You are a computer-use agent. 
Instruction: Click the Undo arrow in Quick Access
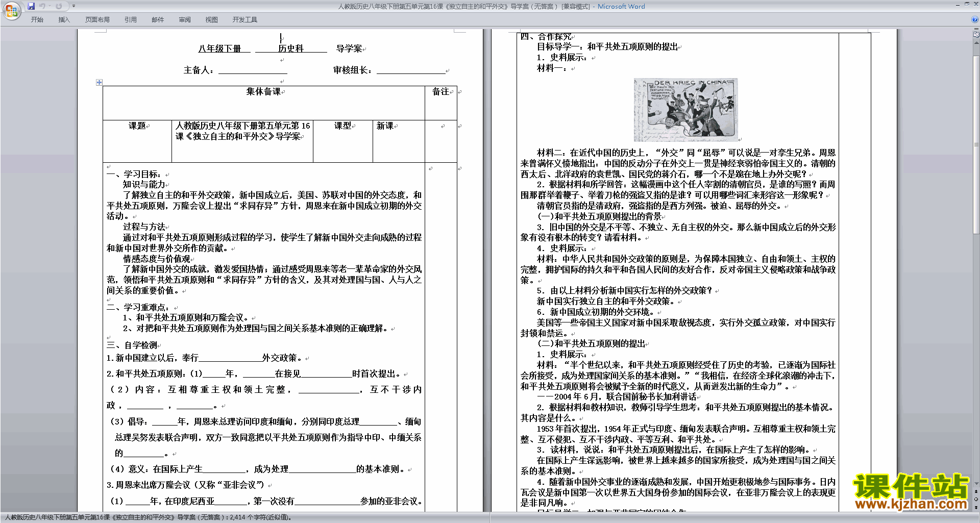pos(42,6)
